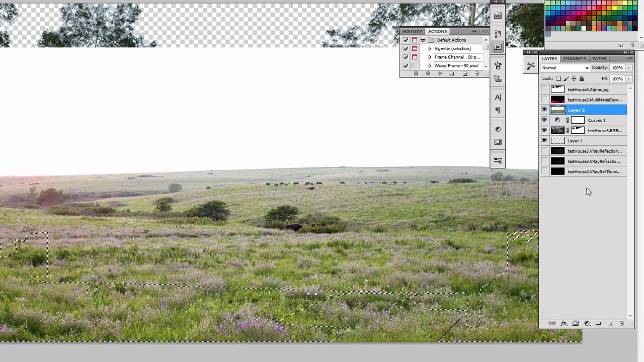The height and width of the screenshot is (362, 644).
Task: Lock image pixels brush icon
Action: [566, 78]
